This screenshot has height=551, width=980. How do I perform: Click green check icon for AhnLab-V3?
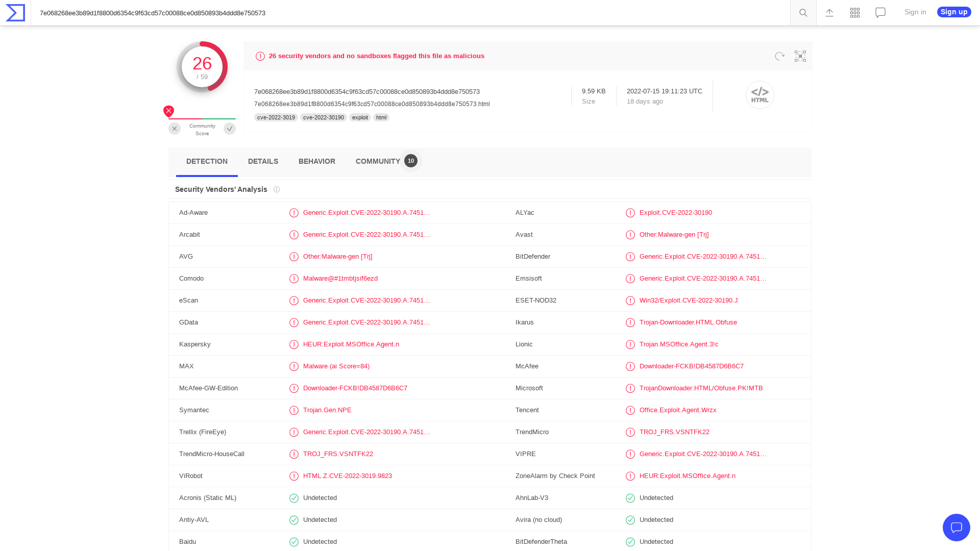point(630,498)
